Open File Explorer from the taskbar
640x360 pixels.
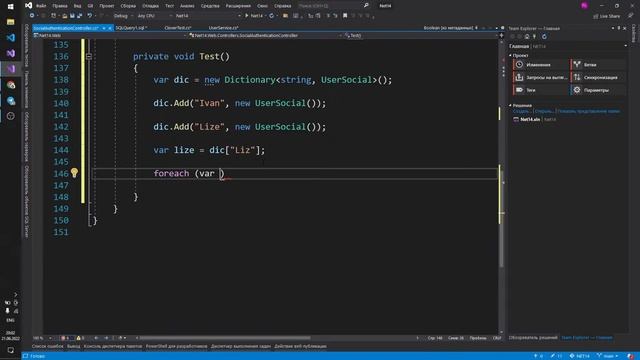[x=11, y=22]
